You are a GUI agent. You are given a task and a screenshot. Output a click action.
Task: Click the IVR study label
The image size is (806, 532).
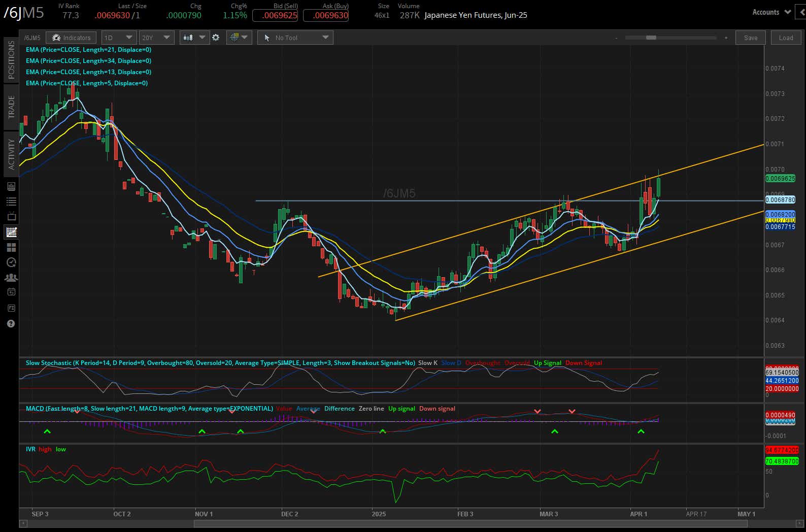[30, 449]
